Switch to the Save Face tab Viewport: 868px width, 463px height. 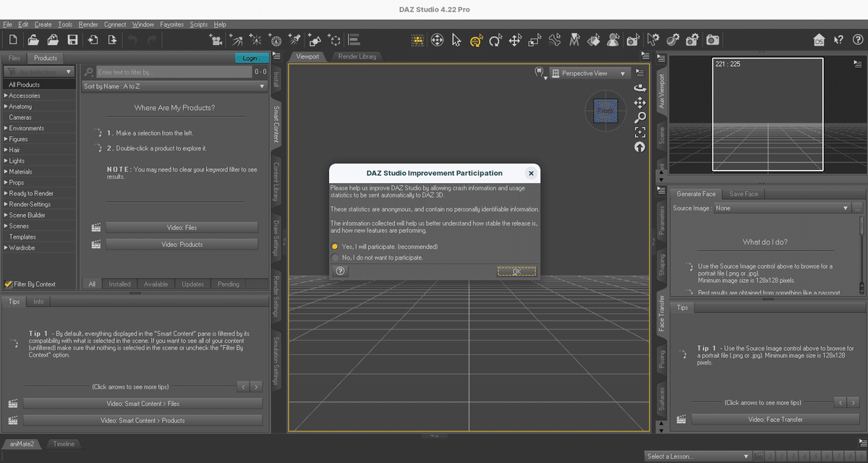point(744,194)
